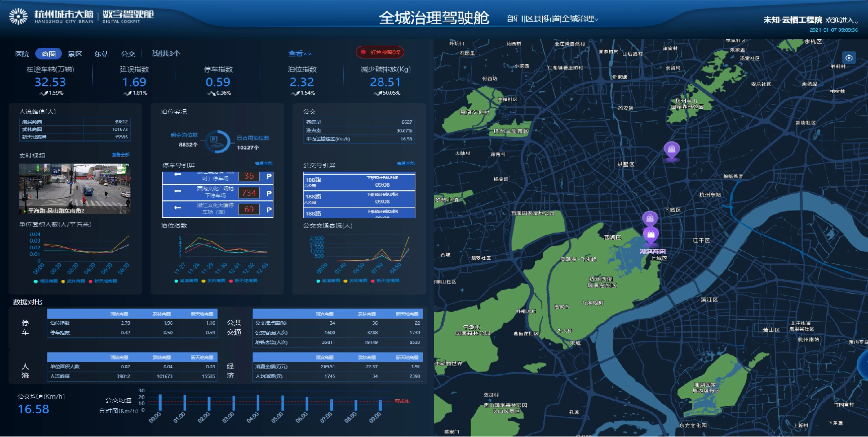The image size is (868, 437).
Task: Click the red alarm icon in 红色预警 badge
Action: click(363, 52)
